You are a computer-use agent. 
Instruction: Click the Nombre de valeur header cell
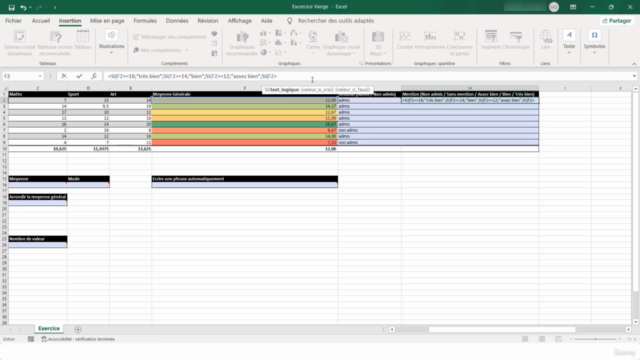(38, 239)
